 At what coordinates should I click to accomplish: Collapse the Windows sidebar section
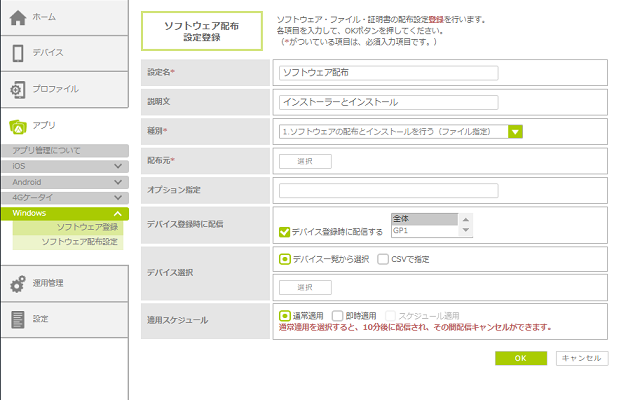point(119,214)
